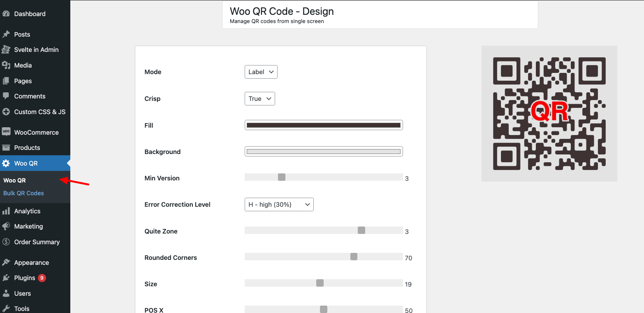Click the Comments bubble icon
This screenshot has width=644, height=313.
pyautogui.click(x=6, y=96)
